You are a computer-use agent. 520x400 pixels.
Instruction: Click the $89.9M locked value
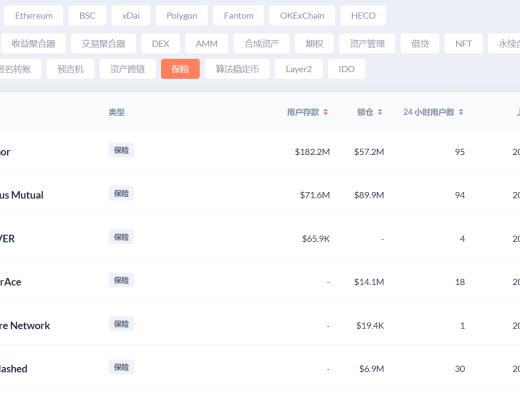369,195
